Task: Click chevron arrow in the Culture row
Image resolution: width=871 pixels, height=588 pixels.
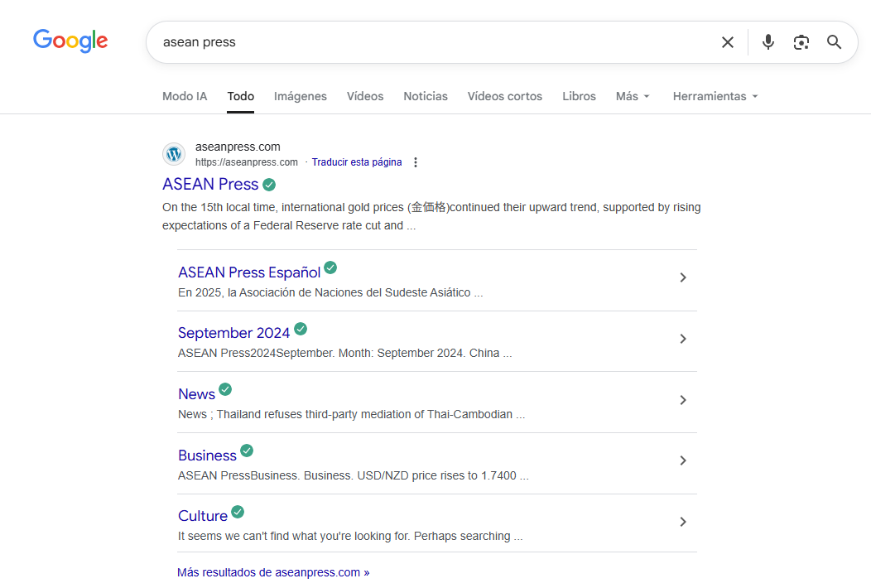Action: tap(683, 522)
